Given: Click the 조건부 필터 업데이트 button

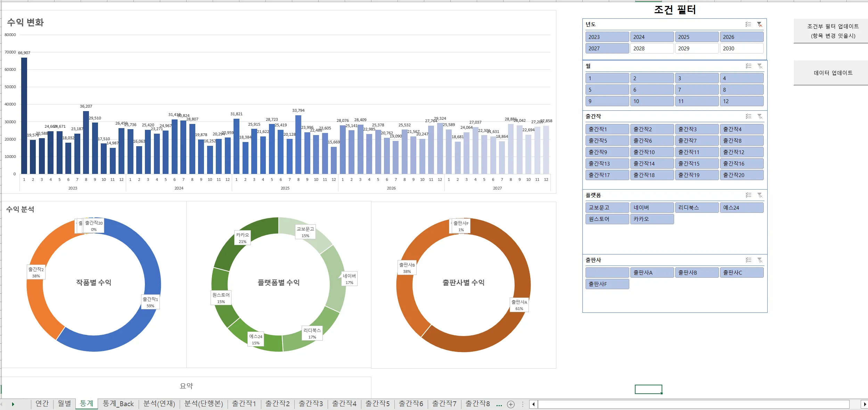Looking at the screenshot, I should (833, 31).
